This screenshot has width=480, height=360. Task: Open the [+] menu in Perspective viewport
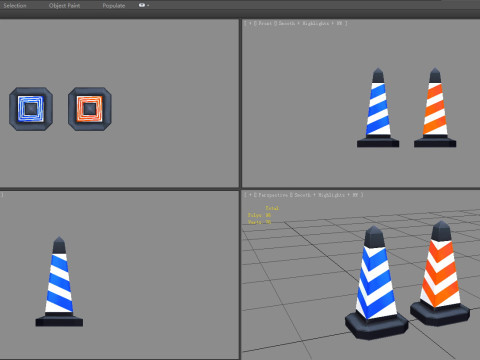tap(250, 195)
